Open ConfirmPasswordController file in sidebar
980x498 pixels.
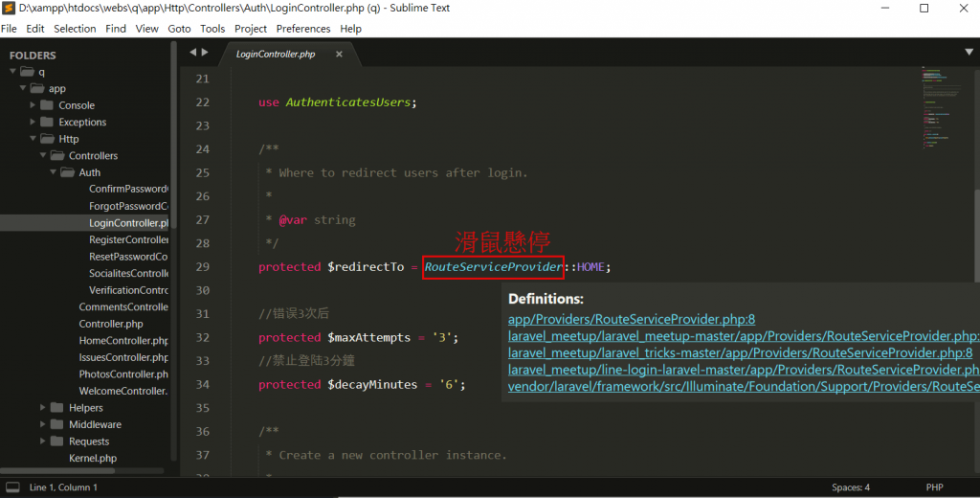[128, 189]
